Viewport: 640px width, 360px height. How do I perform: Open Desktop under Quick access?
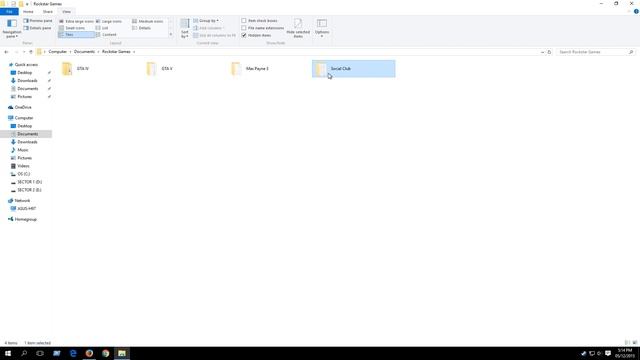click(24, 73)
